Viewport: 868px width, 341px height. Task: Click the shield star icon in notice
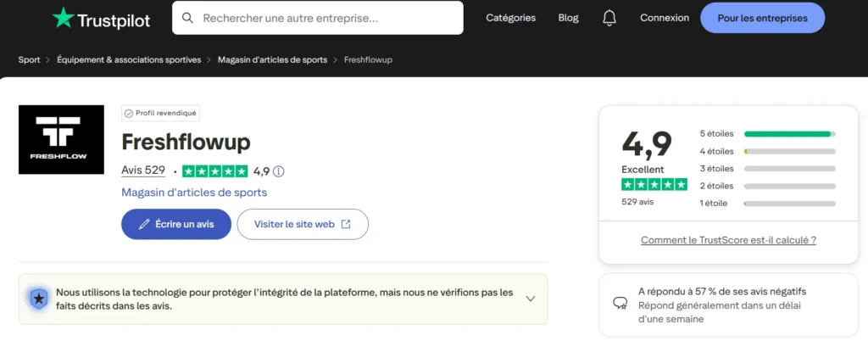pyautogui.click(x=39, y=299)
